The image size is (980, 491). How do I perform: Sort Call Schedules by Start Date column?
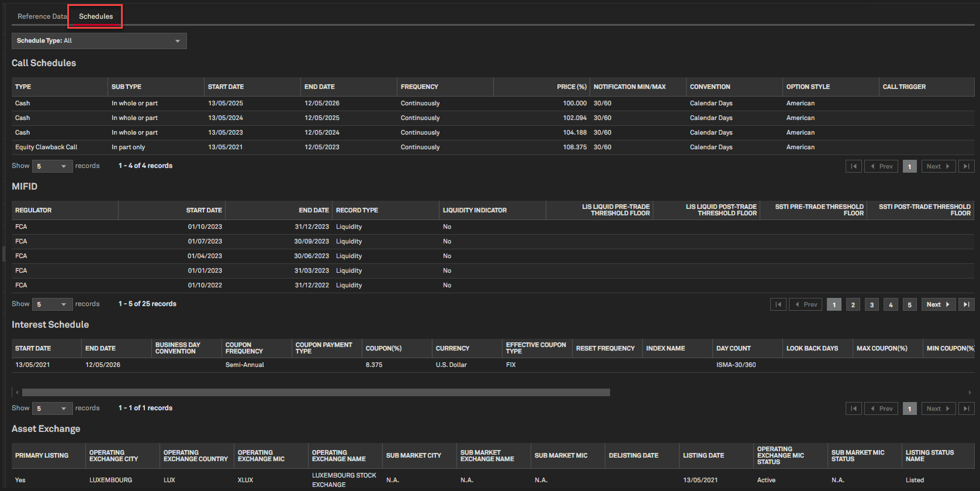tap(226, 87)
